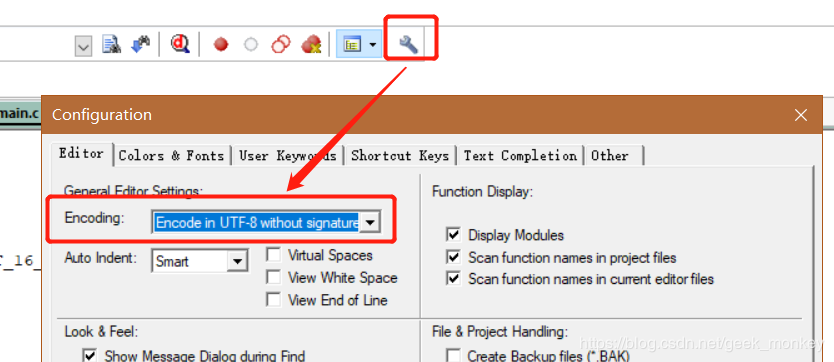Insert a breakpoint with the red dot icon
The width and height of the screenshot is (834, 362).
(x=221, y=45)
